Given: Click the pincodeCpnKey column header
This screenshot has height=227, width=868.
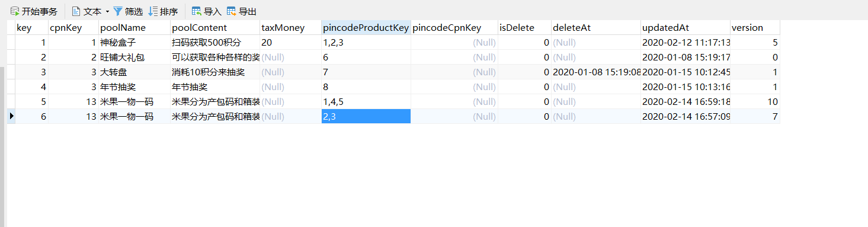Looking at the screenshot, I should (x=454, y=28).
